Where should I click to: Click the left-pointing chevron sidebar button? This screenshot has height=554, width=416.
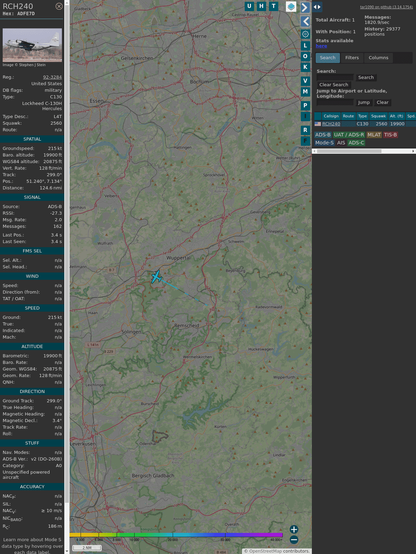tap(305, 22)
